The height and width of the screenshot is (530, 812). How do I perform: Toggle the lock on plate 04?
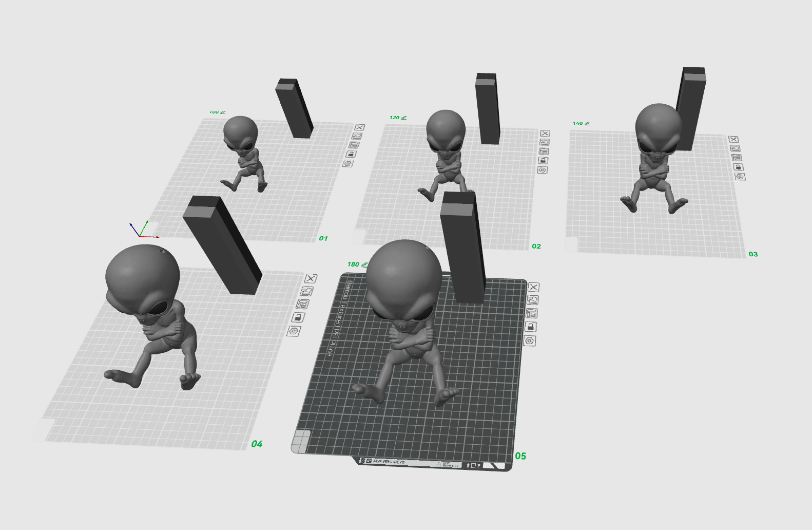click(298, 317)
